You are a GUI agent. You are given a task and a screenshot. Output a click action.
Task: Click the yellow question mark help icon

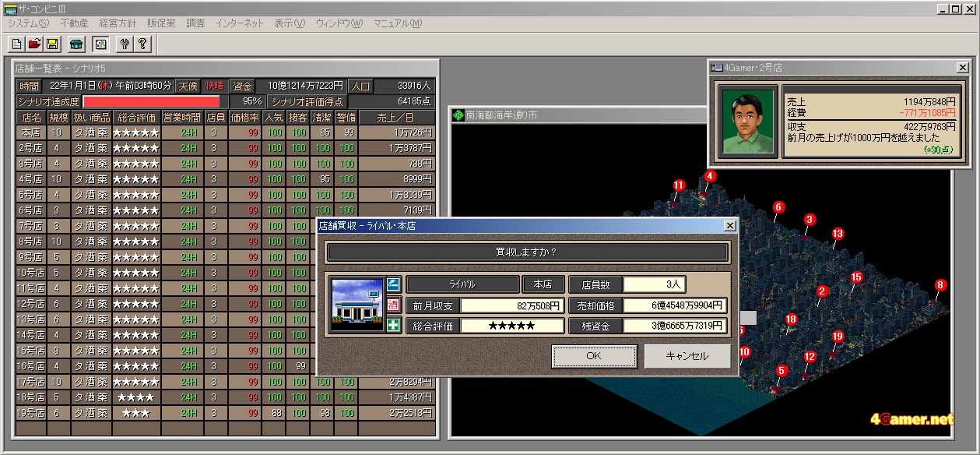pyautogui.click(x=142, y=44)
